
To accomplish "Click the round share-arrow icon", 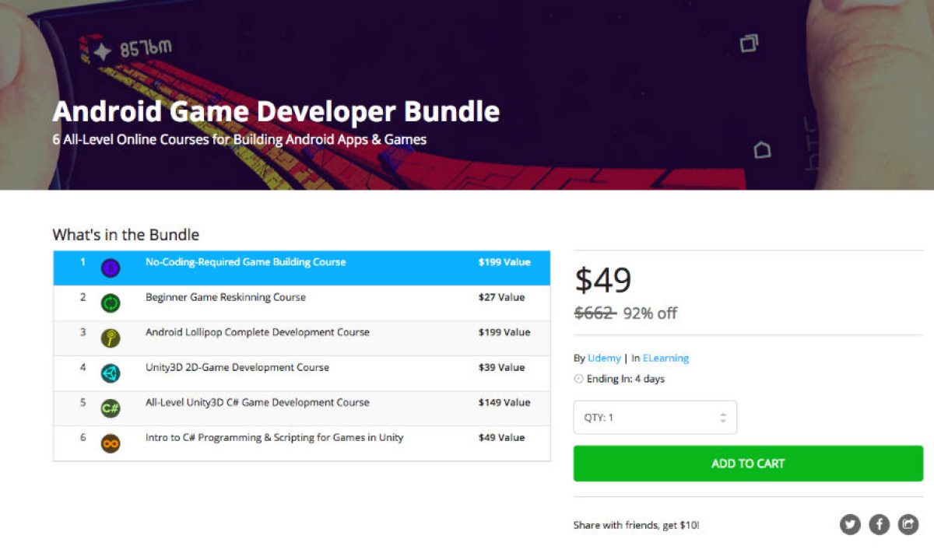I will 908,525.
